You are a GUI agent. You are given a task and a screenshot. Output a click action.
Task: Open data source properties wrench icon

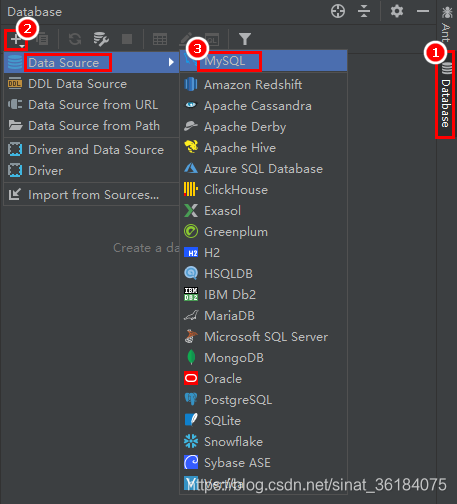[101, 39]
